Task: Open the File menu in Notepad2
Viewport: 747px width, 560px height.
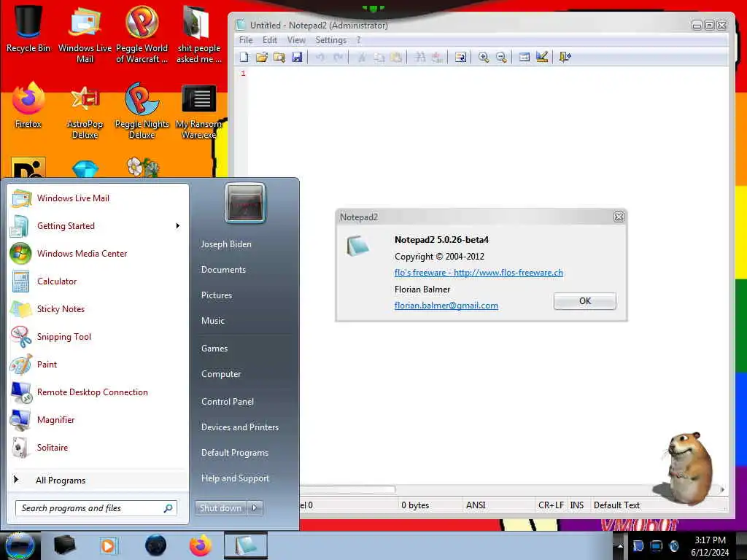Action: point(246,40)
